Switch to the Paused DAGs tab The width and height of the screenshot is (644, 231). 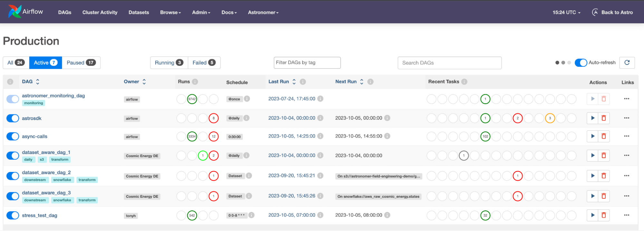click(x=81, y=63)
